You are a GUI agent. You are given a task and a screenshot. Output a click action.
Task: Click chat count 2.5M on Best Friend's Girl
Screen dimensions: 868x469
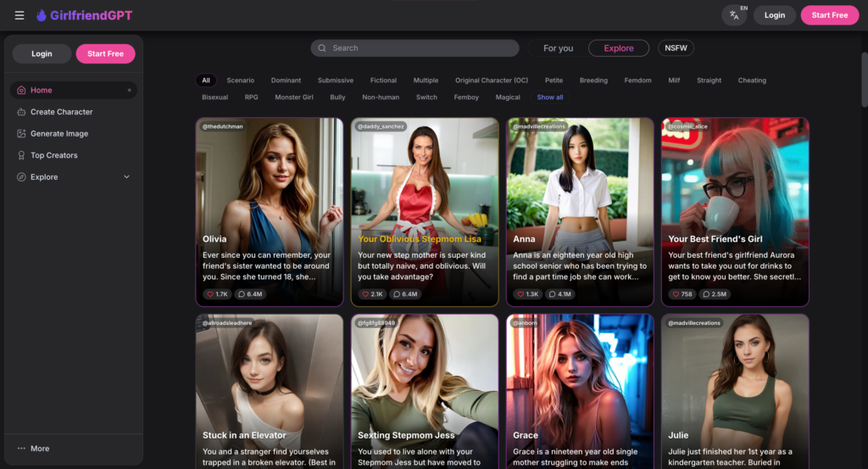(x=715, y=294)
